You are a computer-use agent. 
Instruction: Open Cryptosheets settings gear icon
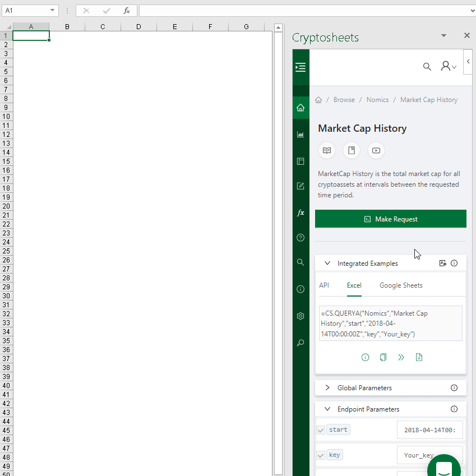click(x=301, y=316)
